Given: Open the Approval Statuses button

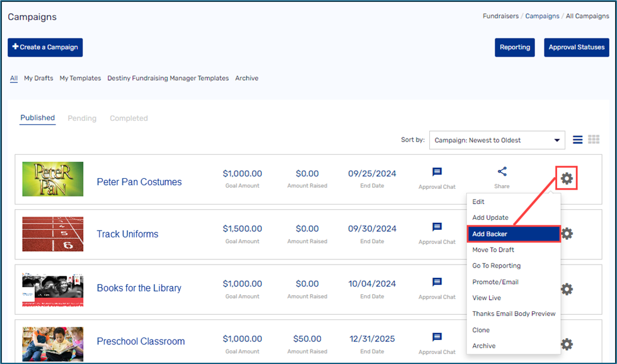Looking at the screenshot, I should coord(576,47).
